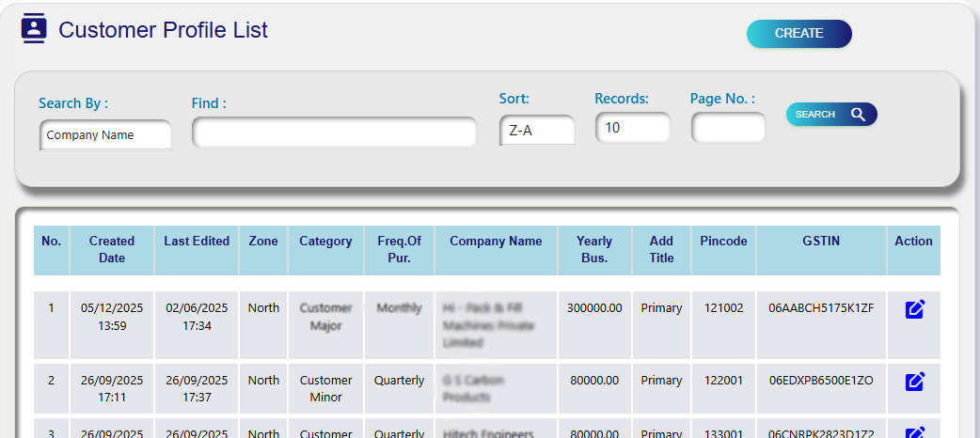Click the Yearly Bus. column header

[594, 249]
